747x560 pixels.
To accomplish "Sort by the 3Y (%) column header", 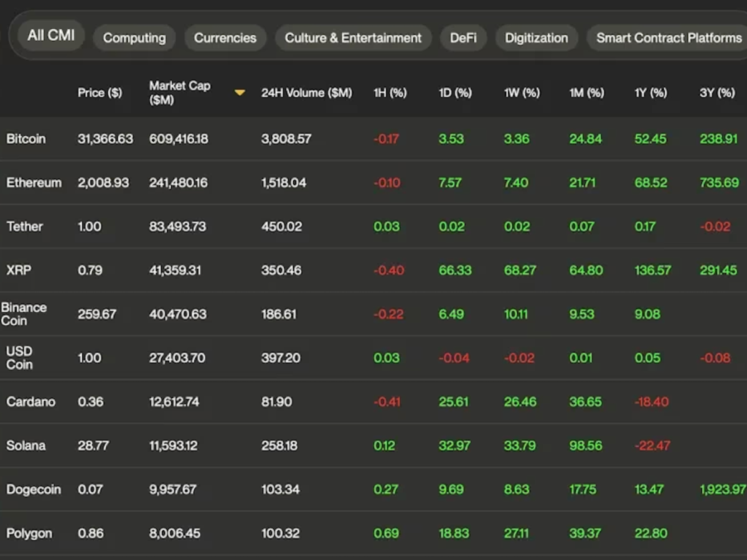I will pos(717,93).
